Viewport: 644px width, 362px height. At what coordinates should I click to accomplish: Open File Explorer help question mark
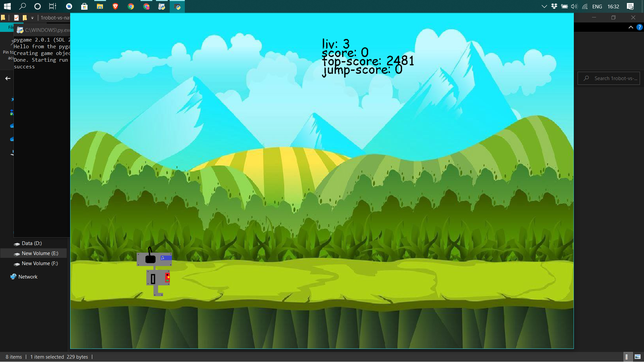pos(639,27)
